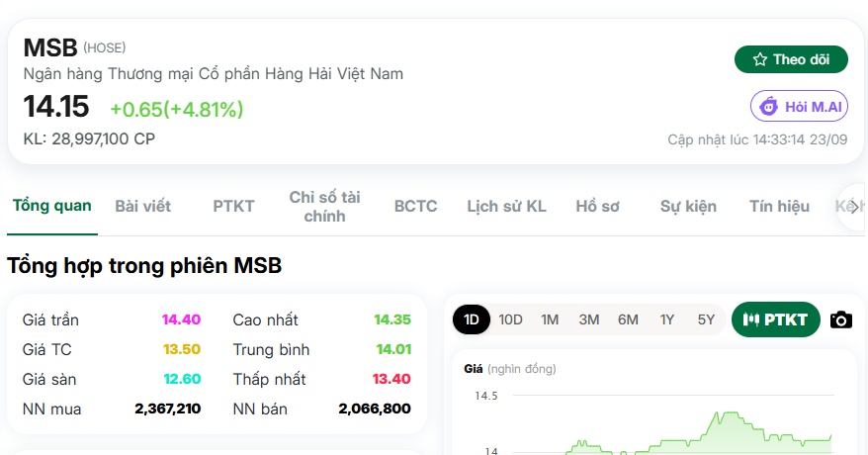Click the Giá trần label
Viewport: 868px width, 455px height.
click(50, 319)
